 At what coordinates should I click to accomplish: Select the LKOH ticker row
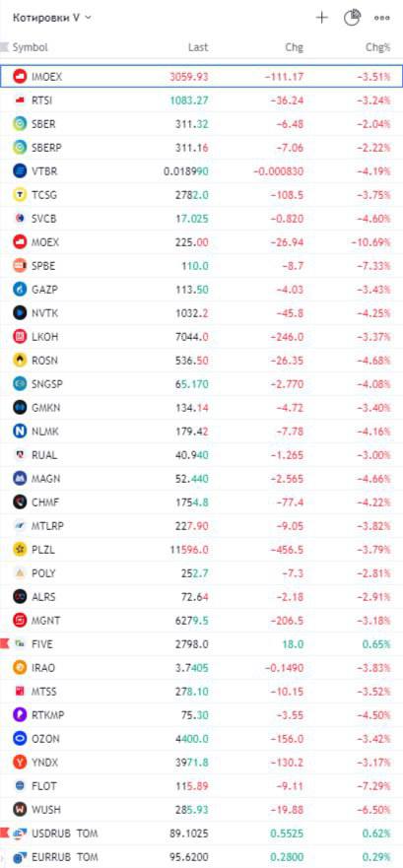tap(201, 337)
